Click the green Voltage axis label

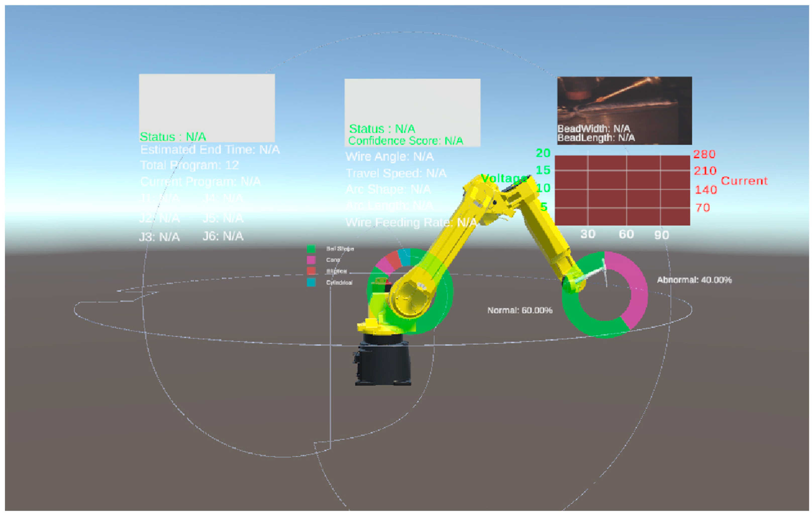click(504, 178)
